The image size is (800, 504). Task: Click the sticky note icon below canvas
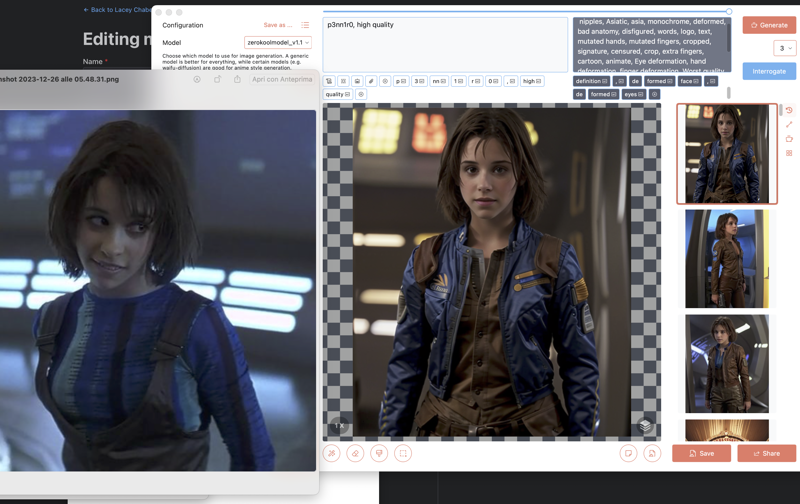629,453
